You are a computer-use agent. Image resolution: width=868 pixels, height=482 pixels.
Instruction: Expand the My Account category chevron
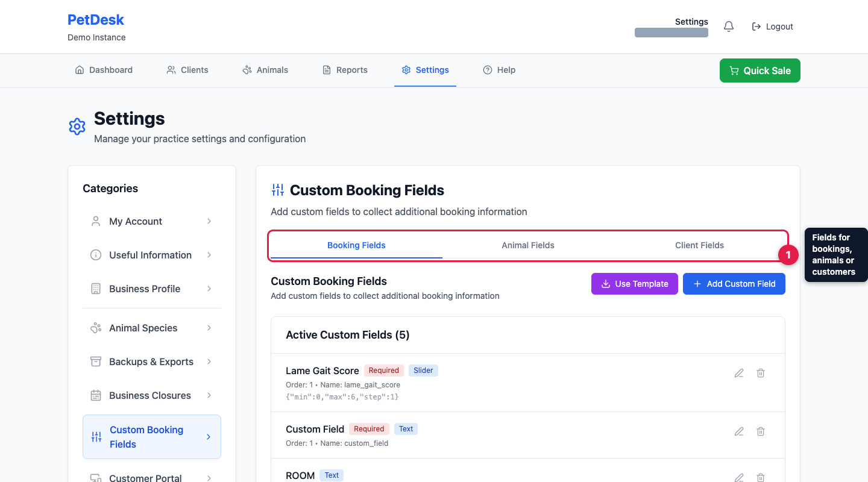pos(209,221)
